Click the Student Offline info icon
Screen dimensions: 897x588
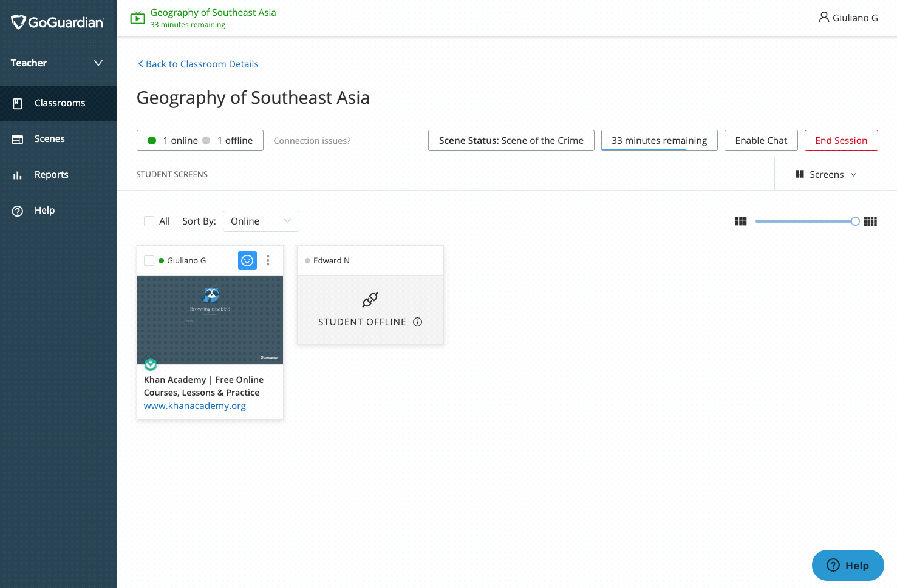pyautogui.click(x=418, y=322)
